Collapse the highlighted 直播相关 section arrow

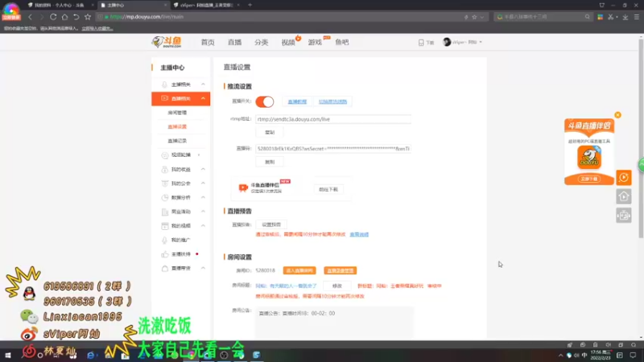click(203, 98)
